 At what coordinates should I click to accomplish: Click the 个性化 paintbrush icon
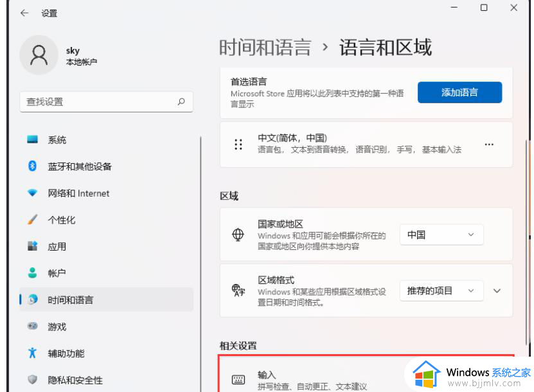pos(32,219)
